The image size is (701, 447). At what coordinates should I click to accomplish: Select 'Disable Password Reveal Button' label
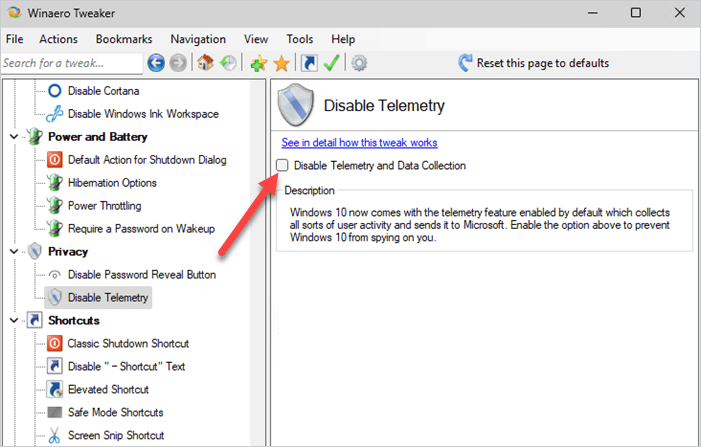pyautogui.click(x=142, y=274)
